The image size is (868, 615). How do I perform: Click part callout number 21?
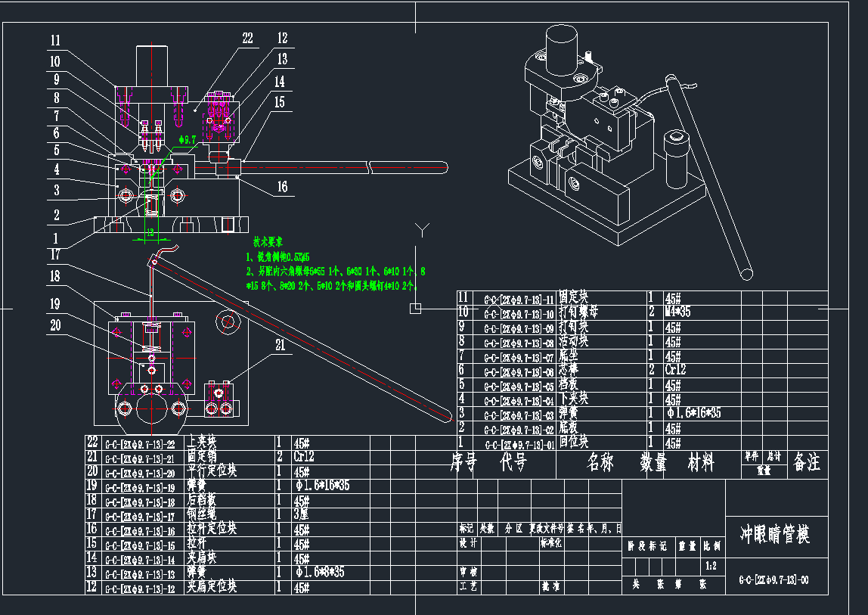point(281,346)
